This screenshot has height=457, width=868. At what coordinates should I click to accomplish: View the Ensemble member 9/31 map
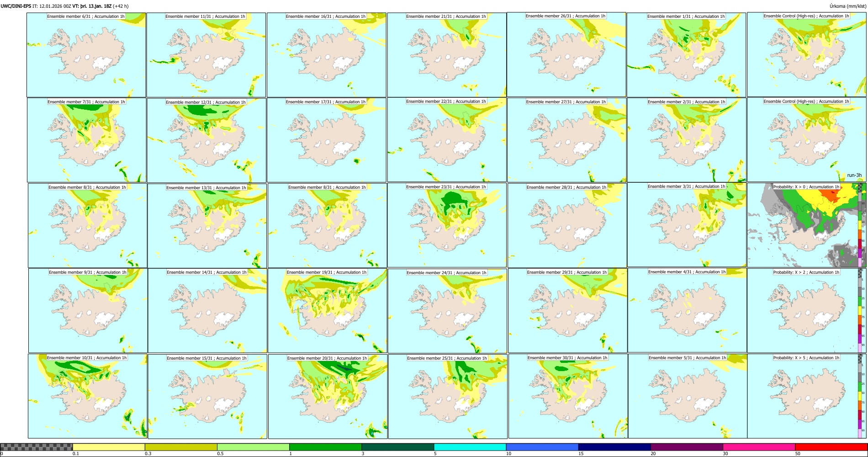(x=88, y=311)
